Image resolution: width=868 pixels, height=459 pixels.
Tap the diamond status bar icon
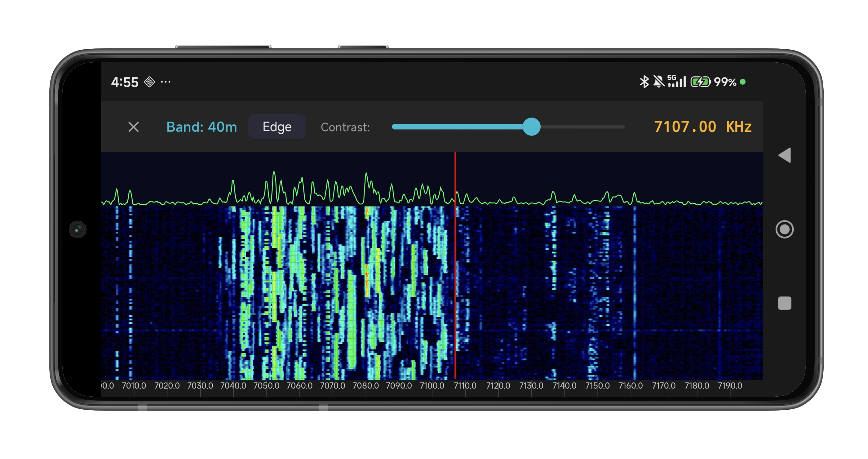[149, 82]
